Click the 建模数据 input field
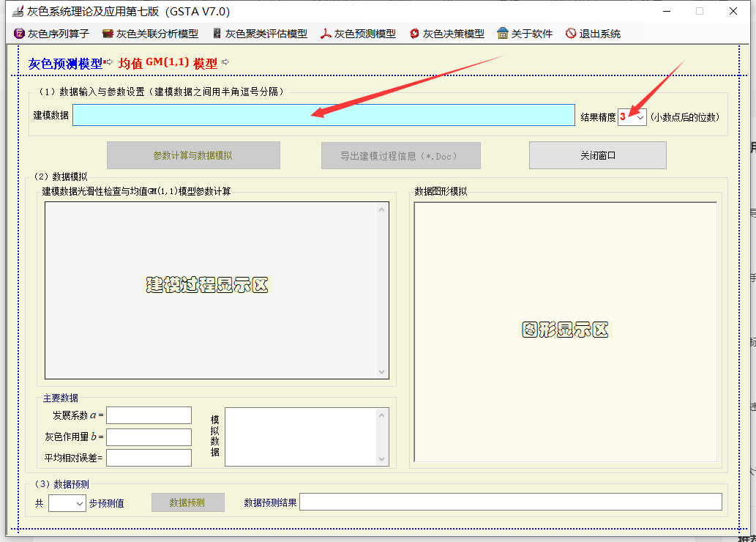The width and height of the screenshot is (756, 542). tap(323, 115)
